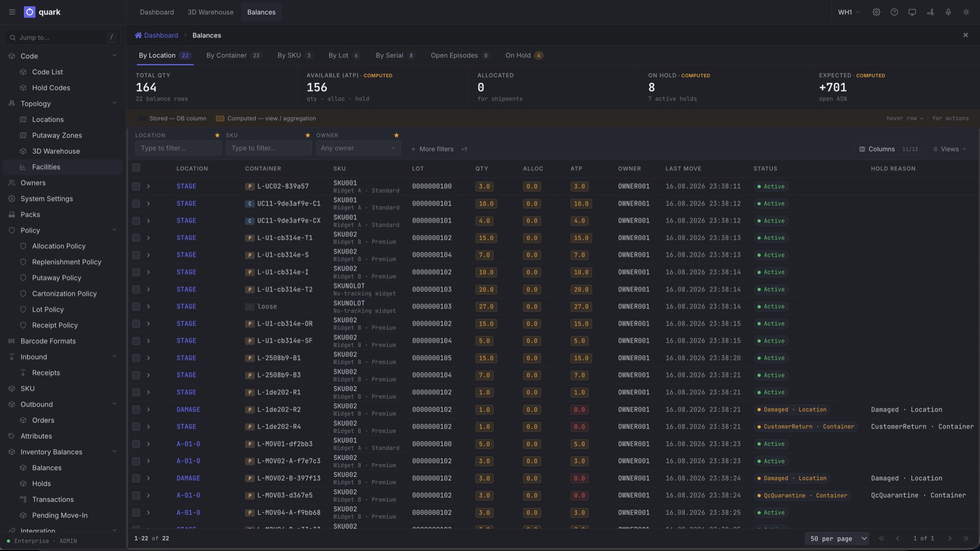Check the row with container L-1de202-R2
Image resolution: width=980 pixels, height=551 pixels.
click(136, 409)
